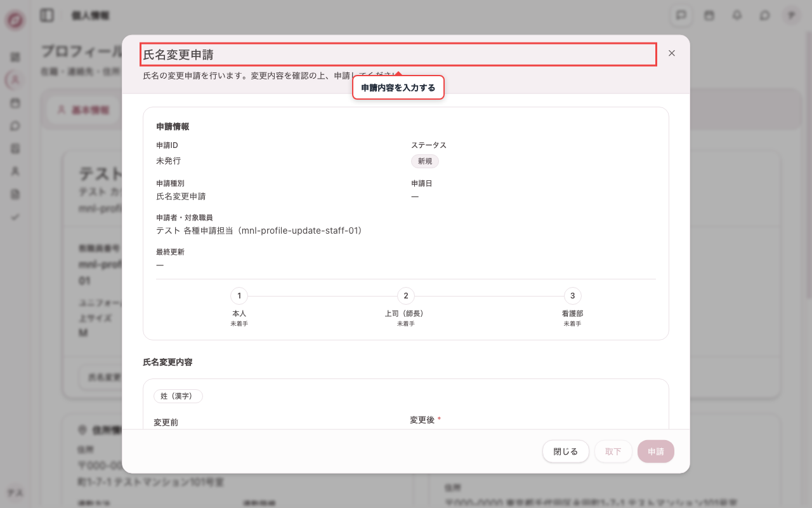Toggle the sidebar panel icon in the header

47,15
